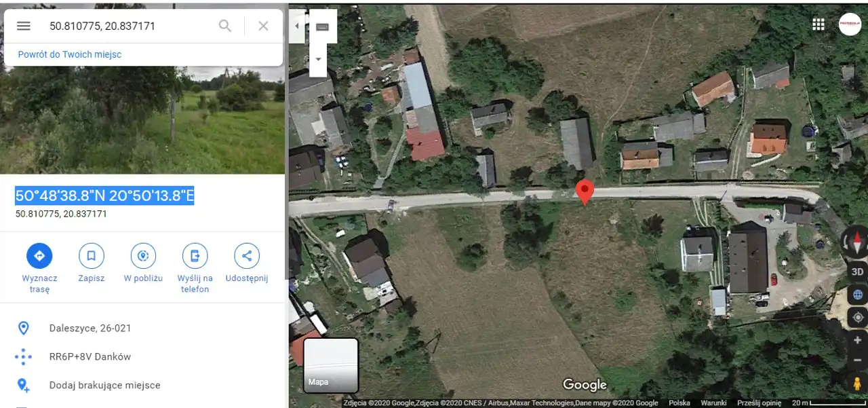The height and width of the screenshot is (408, 868).
Task: Collapse the side panel arrow
Action: 296,26
